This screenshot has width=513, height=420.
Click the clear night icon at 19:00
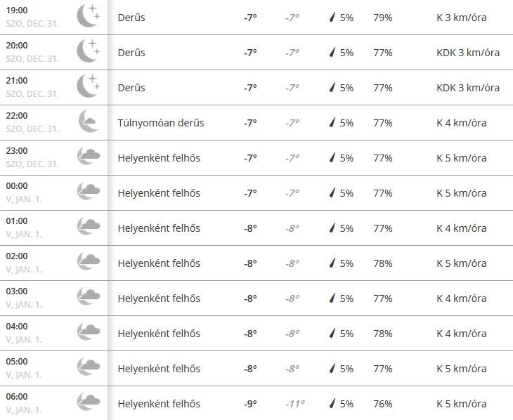coord(89,15)
